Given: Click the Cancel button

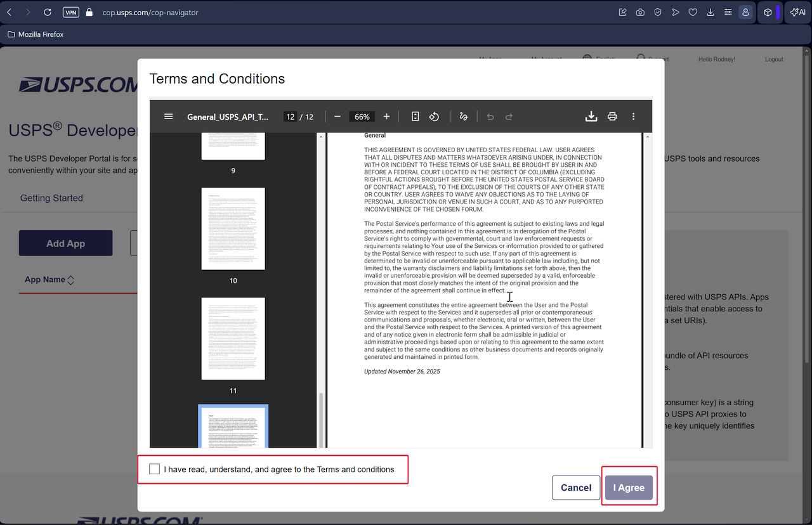Looking at the screenshot, I should [576, 488].
